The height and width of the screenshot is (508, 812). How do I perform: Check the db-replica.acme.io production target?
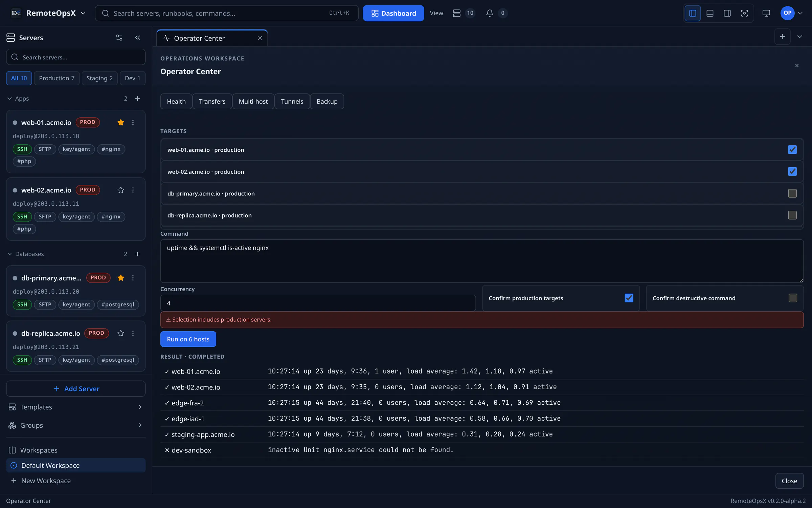click(792, 215)
